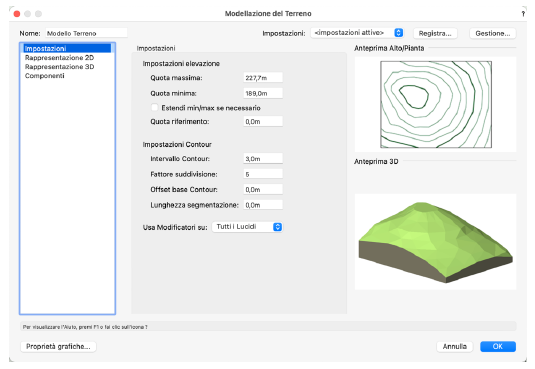Image resolution: width=535 pixels, height=369 pixels.
Task: Open Proprietà grafiche... dialog
Action: [58, 346]
